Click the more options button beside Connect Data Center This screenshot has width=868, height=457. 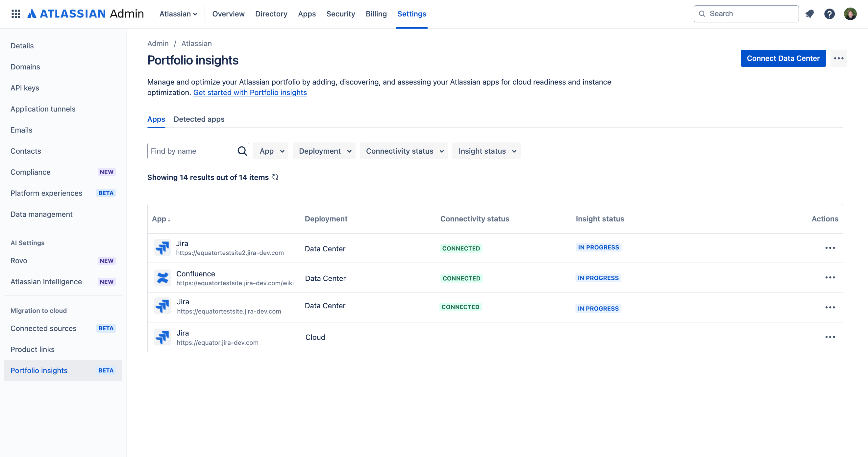click(x=838, y=58)
